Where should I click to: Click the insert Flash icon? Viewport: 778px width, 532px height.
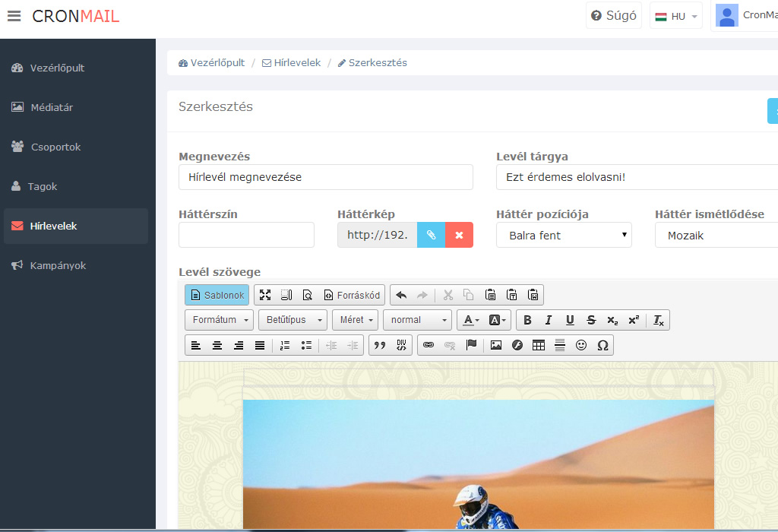(517, 345)
